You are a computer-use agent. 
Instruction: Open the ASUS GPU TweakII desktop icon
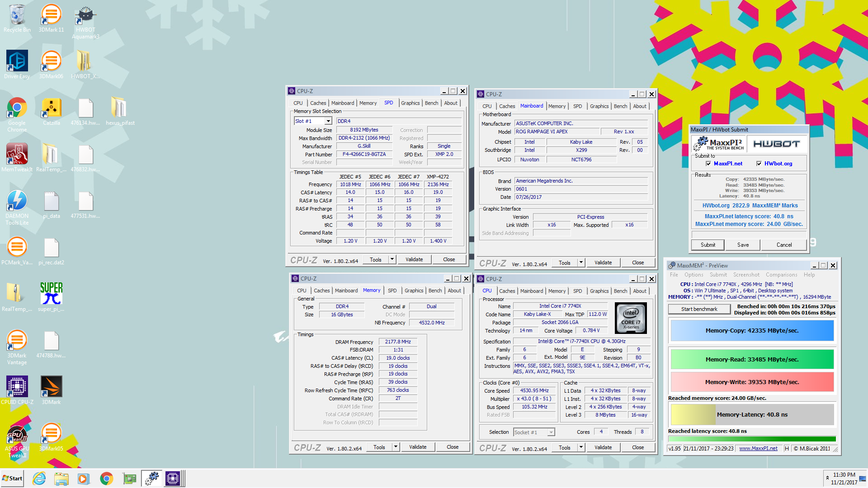pos(17,441)
